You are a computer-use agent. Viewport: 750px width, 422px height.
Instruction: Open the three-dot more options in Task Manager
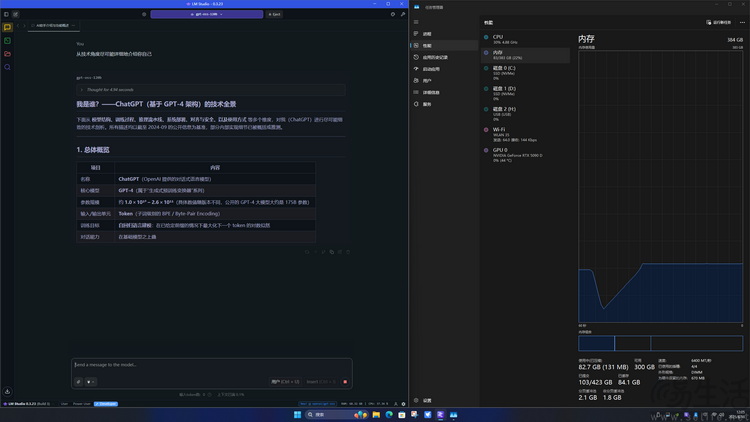click(x=742, y=22)
